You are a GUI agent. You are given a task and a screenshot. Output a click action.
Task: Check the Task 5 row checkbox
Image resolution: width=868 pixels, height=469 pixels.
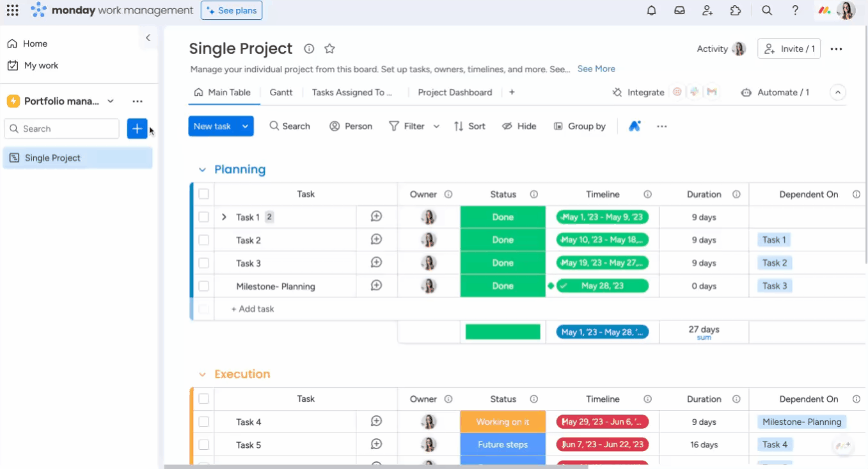pos(203,445)
